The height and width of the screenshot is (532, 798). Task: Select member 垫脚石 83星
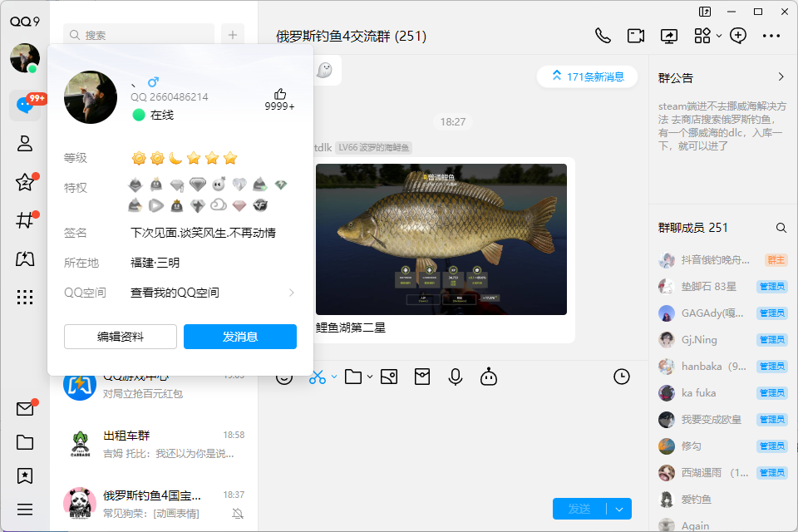pyautogui.click(x=722, y=287)
